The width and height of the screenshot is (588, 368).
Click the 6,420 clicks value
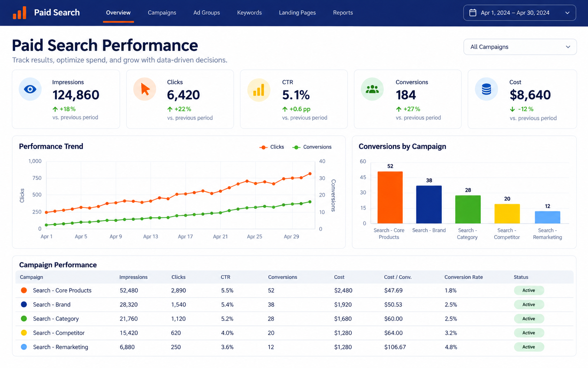tap(183, 95)
